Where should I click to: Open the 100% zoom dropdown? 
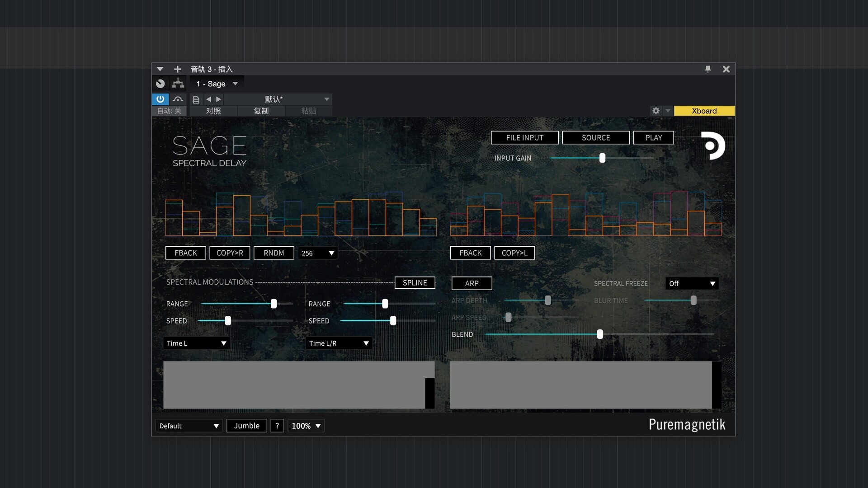click(306, 426)
